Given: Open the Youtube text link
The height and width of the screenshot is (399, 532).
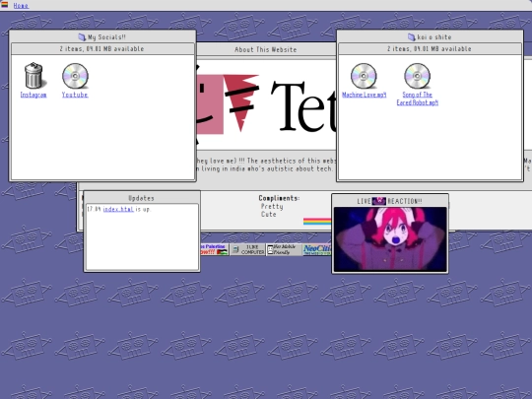Looking at the screenshot, I should point(75,95).
